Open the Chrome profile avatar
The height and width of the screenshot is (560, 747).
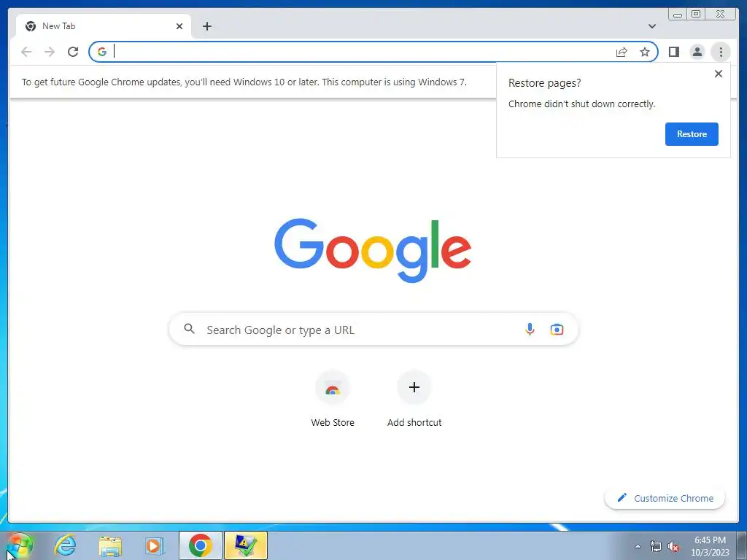[697, 52]
